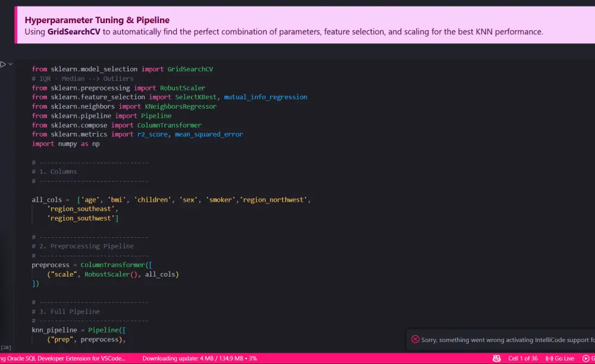Open the Cell 1 of 36 indicator
The image size is (595, 364).
(523, 359)
